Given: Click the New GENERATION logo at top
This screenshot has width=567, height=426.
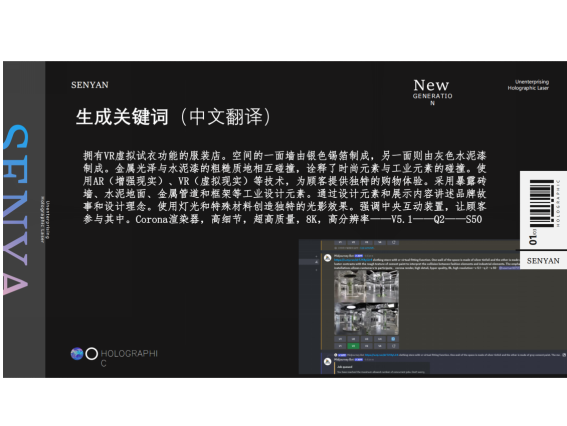Looking at the screenshot, I should point(432,92).
